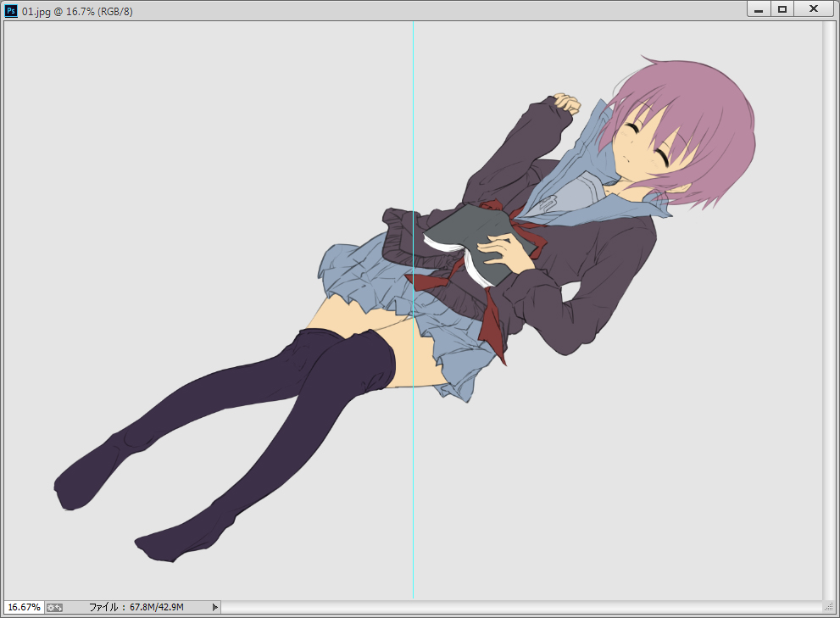Click the 01.jpg @ 16.7% (RGB/8) title
Image resolution: width=840 pixels, height=618 pixels.
pos(77,11)
